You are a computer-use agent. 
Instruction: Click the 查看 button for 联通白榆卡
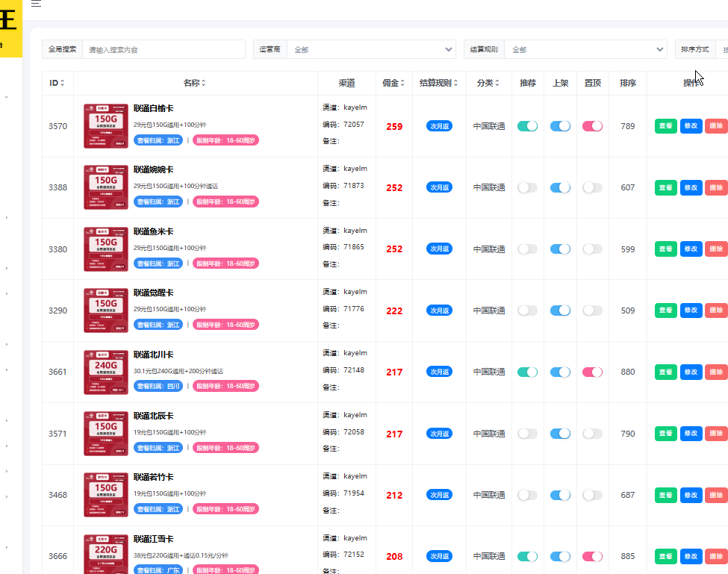point(665,126)
